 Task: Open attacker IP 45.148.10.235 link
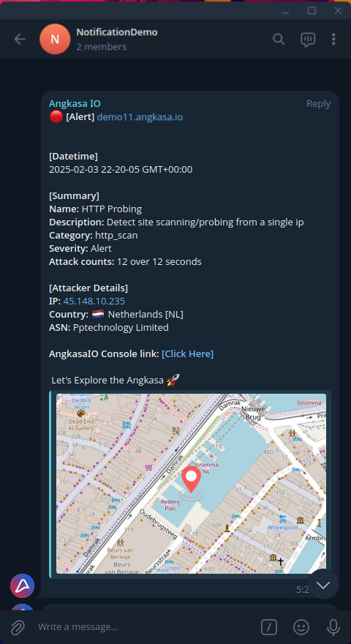pyautogui.click(x=94, y=301)
